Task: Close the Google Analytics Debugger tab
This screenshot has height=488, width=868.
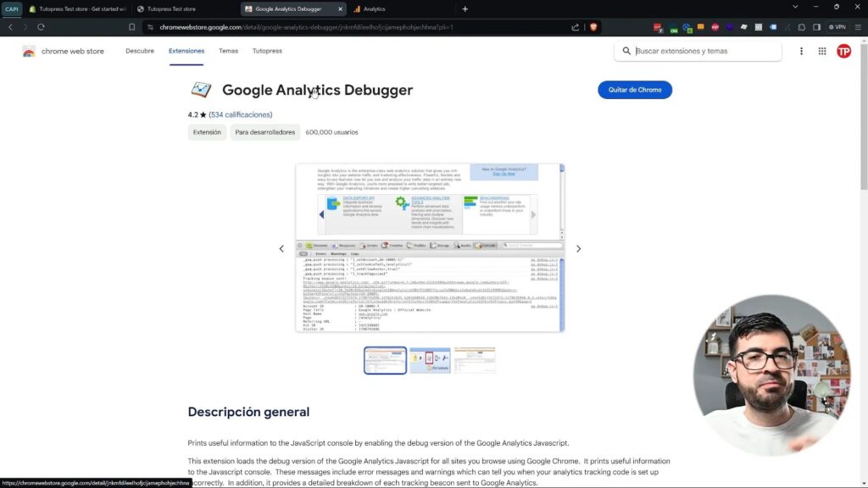Action: click(x=340, y=8)
